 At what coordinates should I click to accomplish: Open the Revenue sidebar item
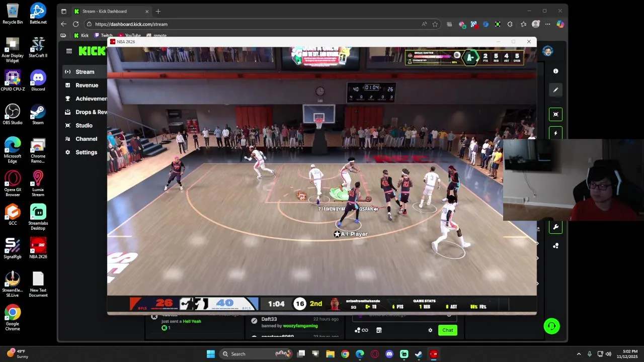tap(87, 85)
